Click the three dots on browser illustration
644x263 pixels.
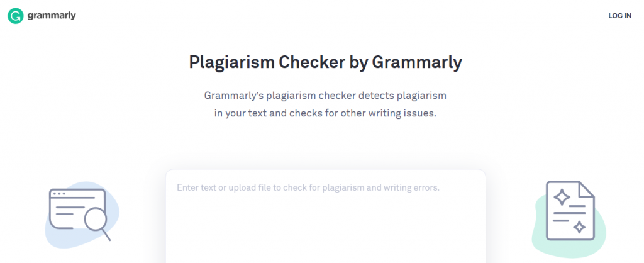pos(59,194)
